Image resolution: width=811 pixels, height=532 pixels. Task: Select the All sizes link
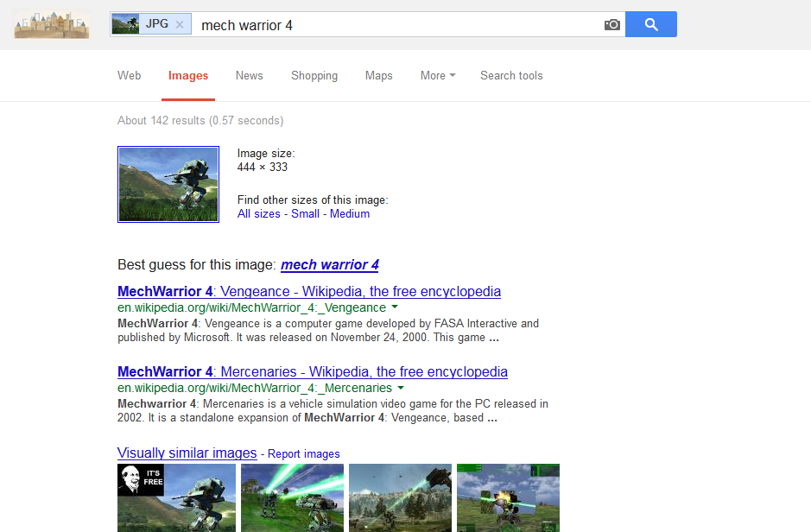pyautogui.click(x=259, y=213)
